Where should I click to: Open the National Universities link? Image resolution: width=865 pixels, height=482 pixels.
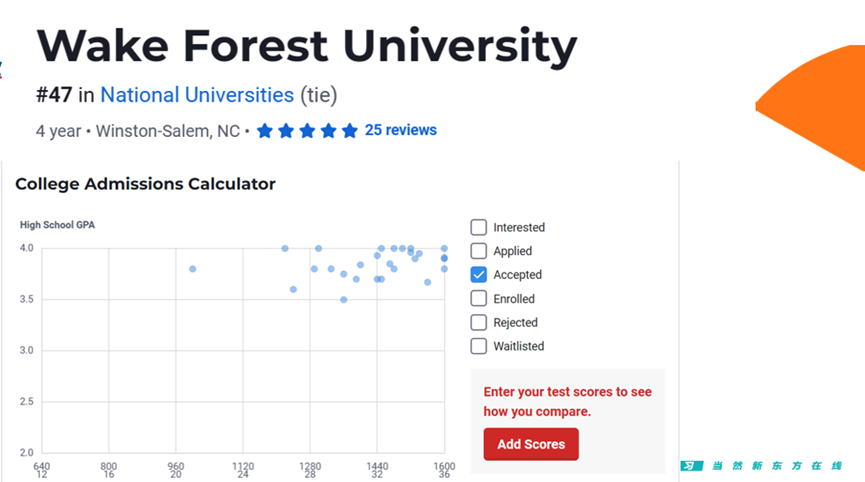(197, 95)
